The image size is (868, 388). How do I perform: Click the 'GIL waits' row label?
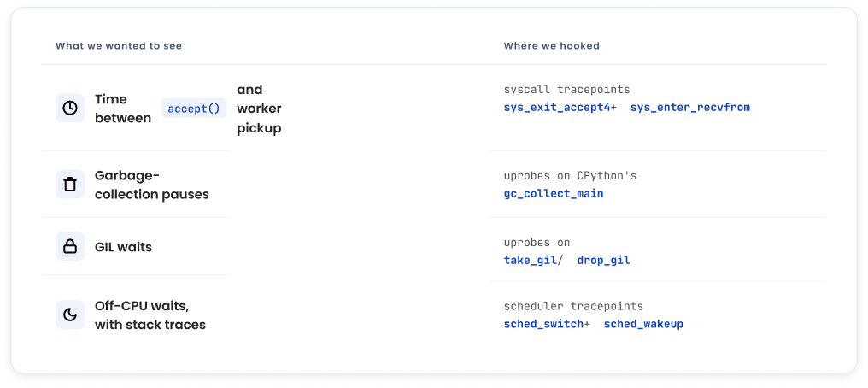tap(123, 247)
